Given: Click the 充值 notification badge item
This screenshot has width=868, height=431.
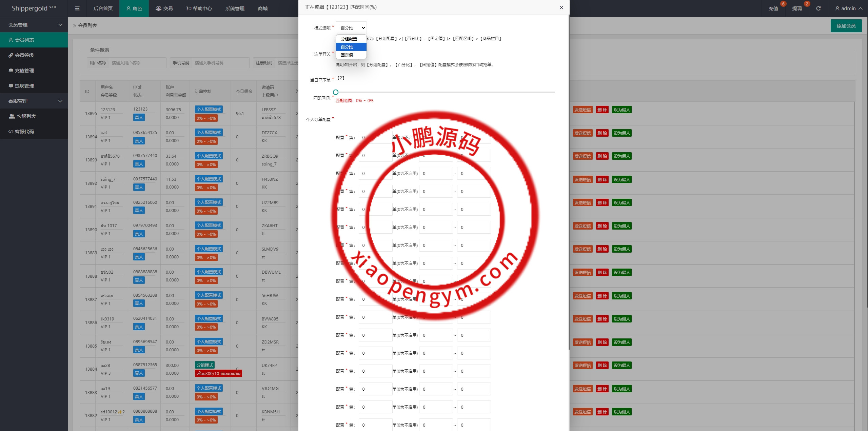Looking at the screenshot, I should [x=773, y=8].
